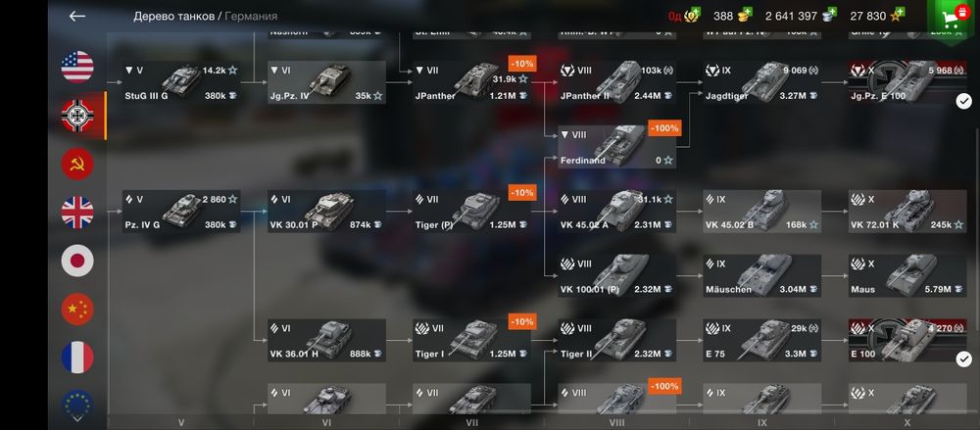Viewport: 980px width, 430px height.
Task: Go back using the arrow icon
Action: click(76, 17)
